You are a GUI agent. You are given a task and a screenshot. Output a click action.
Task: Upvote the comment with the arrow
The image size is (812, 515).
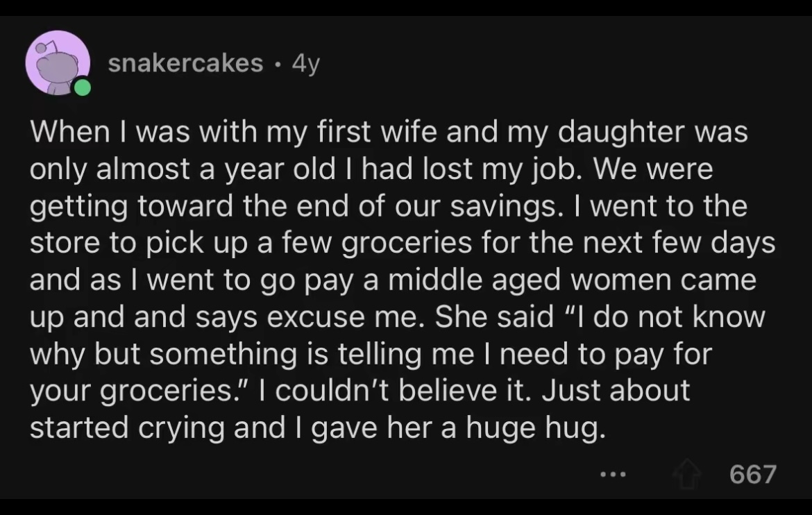click(x=686, y=474)
